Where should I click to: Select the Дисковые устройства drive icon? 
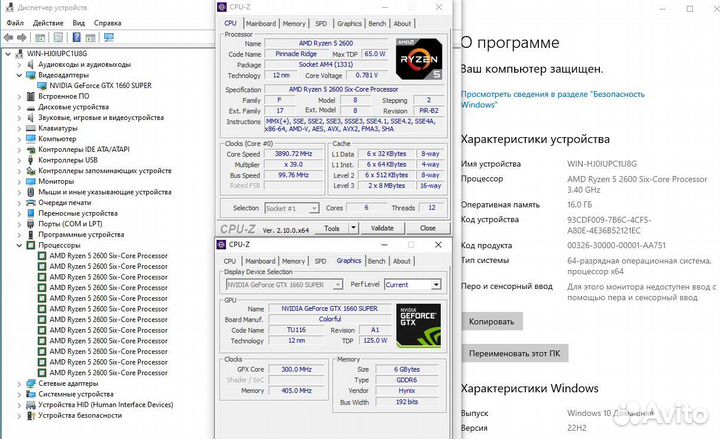point(31,107)
